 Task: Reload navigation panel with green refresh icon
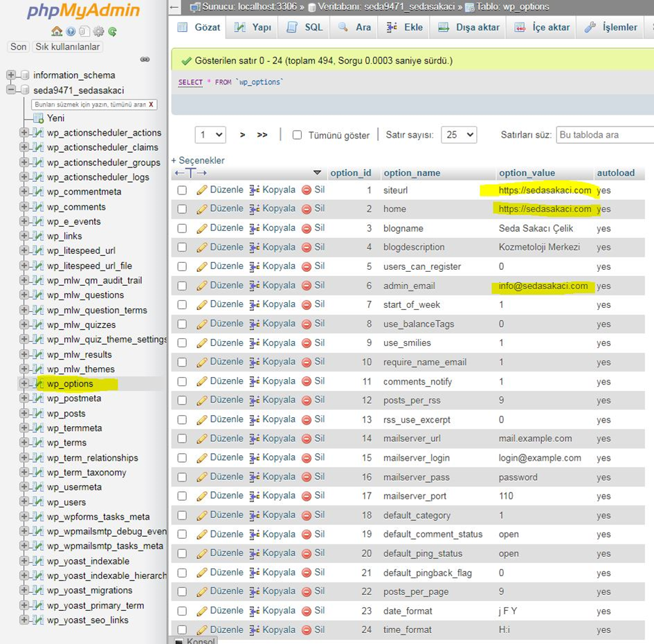click(112, 31)
